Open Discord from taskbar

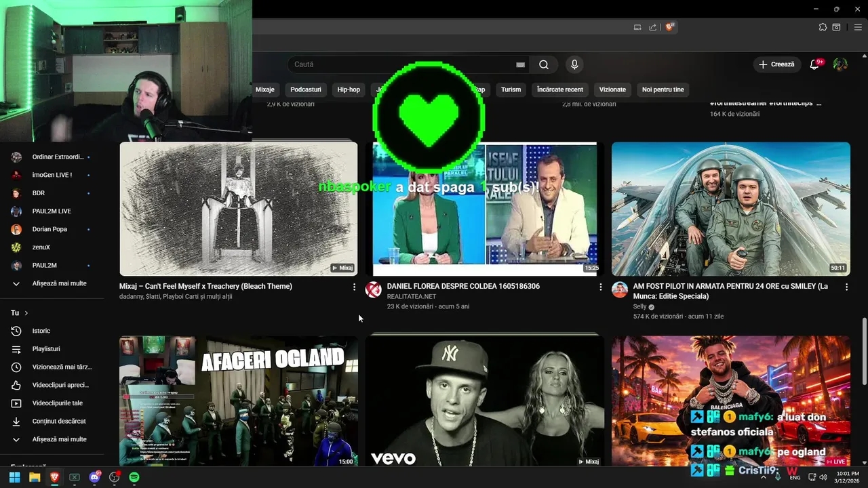coord(95,477)
